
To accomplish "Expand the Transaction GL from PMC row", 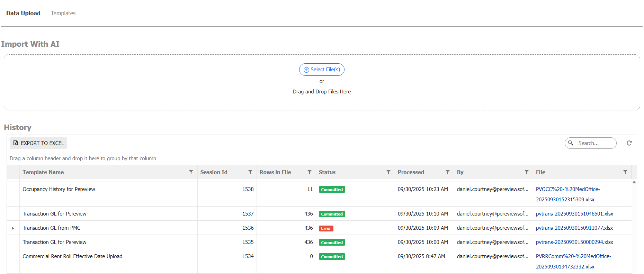I will point(13,228).
